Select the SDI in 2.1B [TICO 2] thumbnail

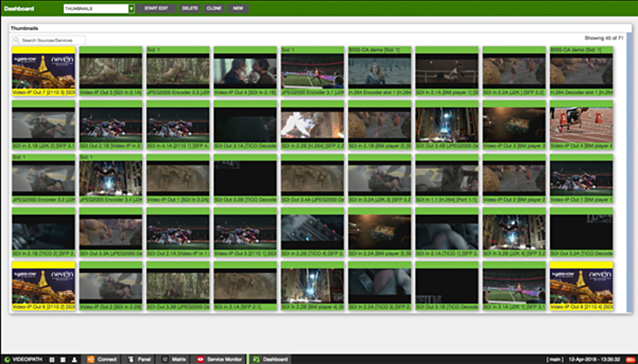click(x=43, y=233)
